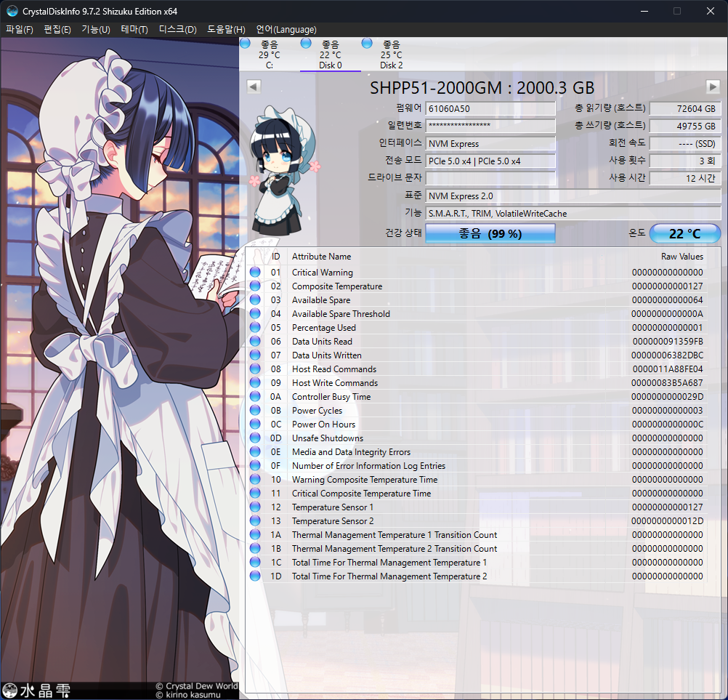Click the previous disk left arrow
The image size is (728, 700).
(254, 87)
